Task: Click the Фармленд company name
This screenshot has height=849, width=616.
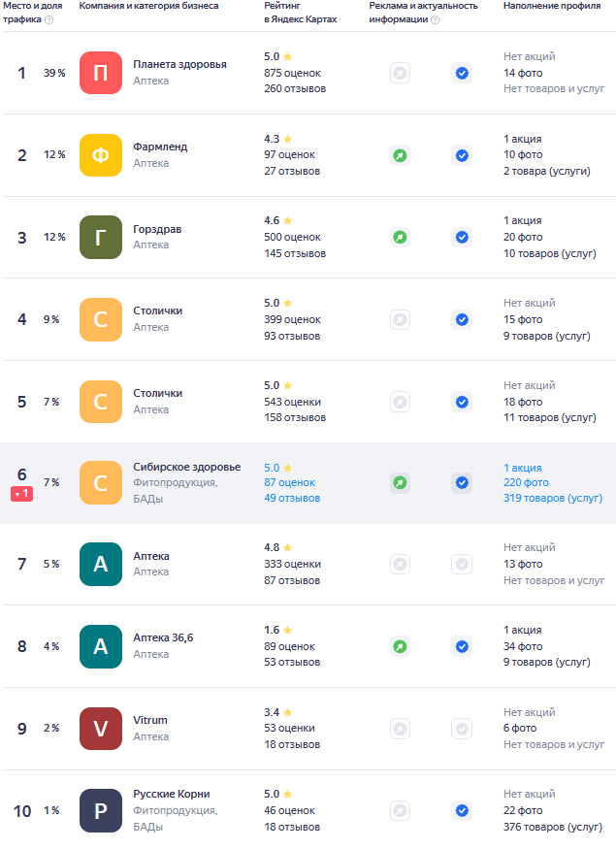Action: (x=160, y=147)
